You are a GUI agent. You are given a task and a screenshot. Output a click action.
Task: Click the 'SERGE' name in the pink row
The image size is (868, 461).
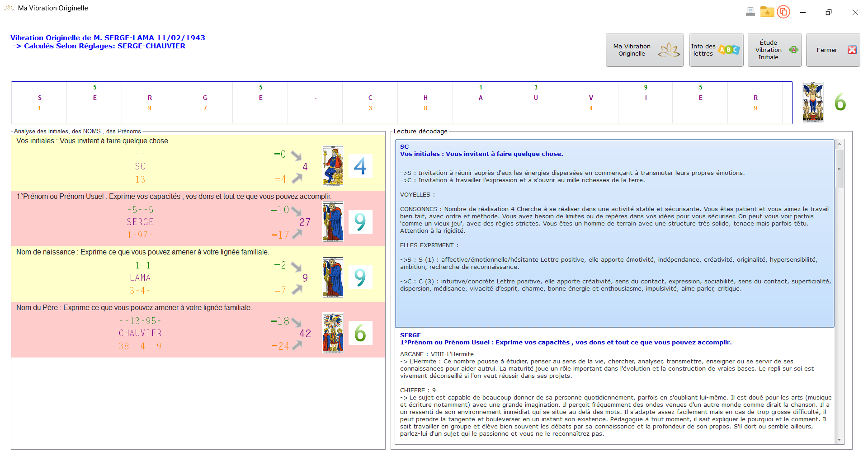[140, 222]
